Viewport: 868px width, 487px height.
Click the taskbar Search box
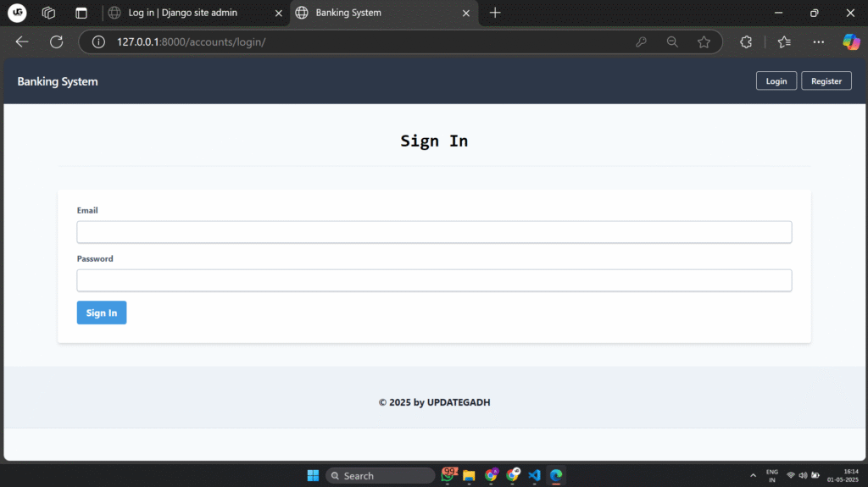381,475
